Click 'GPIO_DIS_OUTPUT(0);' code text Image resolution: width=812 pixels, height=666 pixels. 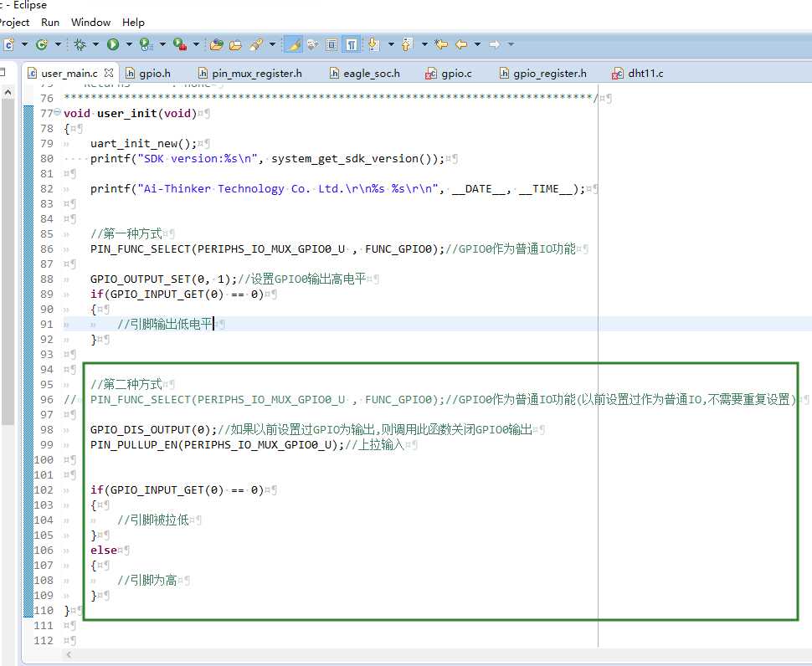[153, 430]
